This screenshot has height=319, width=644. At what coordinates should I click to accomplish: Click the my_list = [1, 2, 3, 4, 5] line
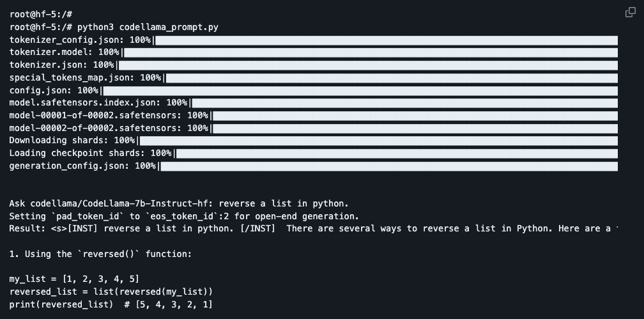coord(74,279)
